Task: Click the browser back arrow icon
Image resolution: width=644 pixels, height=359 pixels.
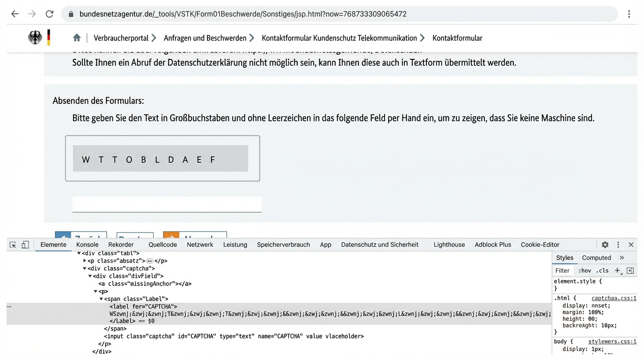Action: [15, 14]
